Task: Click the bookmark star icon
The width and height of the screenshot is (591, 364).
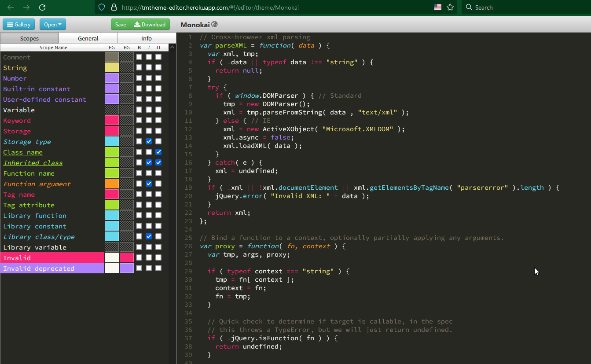Action: coord(450,7)
